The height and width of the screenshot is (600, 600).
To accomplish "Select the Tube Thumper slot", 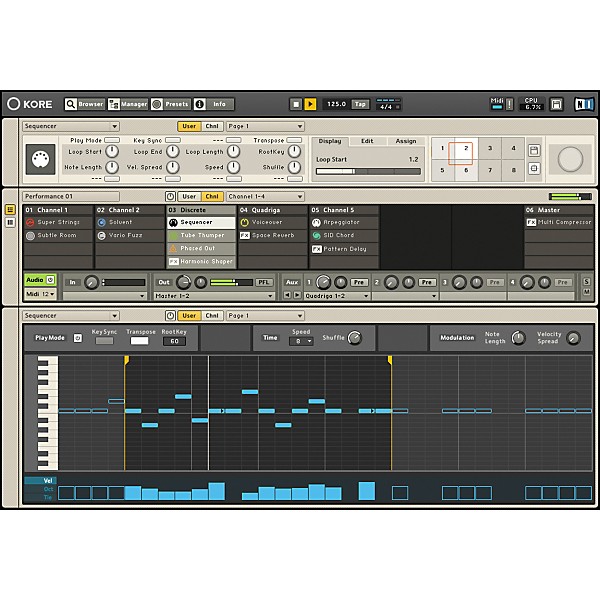I will 201,235.
